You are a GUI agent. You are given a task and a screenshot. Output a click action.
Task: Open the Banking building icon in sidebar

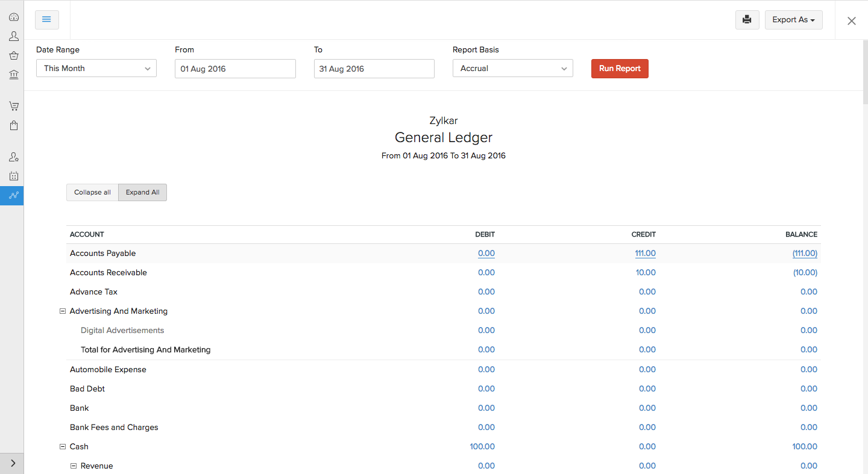[13, 75]
